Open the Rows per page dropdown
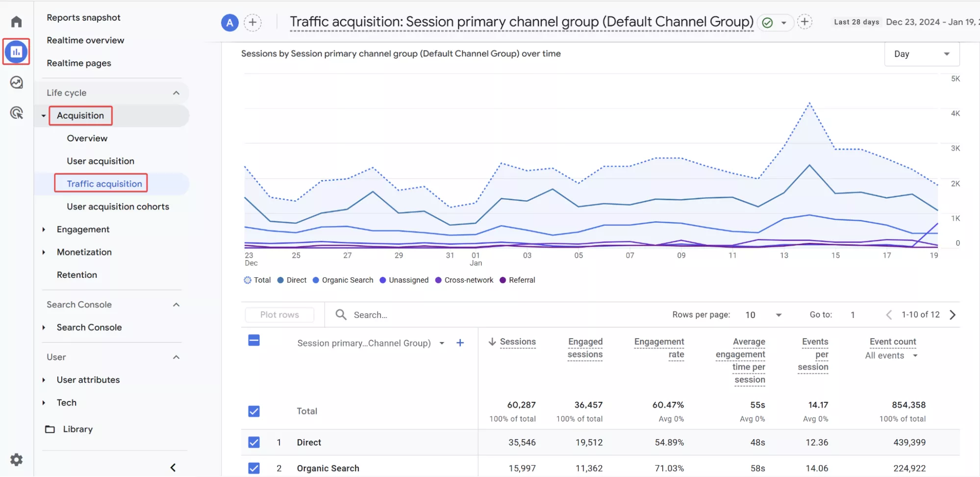Viewport: 980px width, 477px height. coord(763,315)
